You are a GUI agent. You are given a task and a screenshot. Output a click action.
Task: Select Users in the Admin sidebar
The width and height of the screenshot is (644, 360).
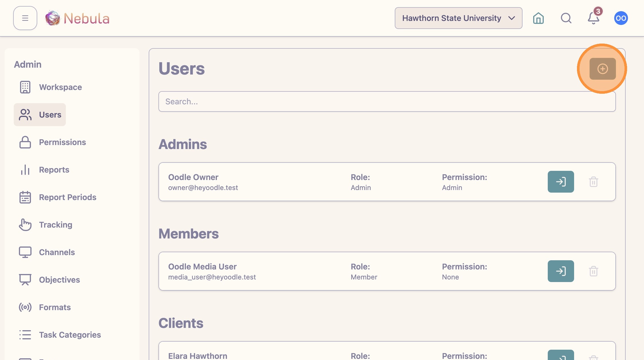tap(40, 115)
